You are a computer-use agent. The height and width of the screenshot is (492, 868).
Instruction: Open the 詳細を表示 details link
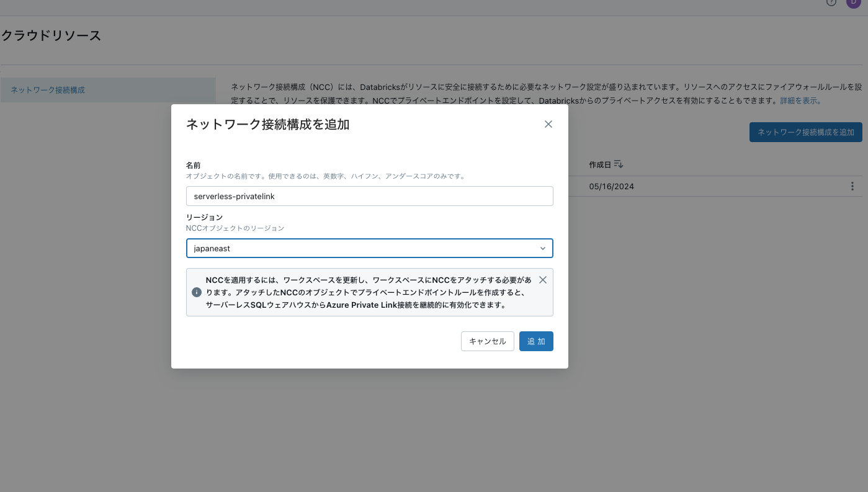(x=800, y=100)
